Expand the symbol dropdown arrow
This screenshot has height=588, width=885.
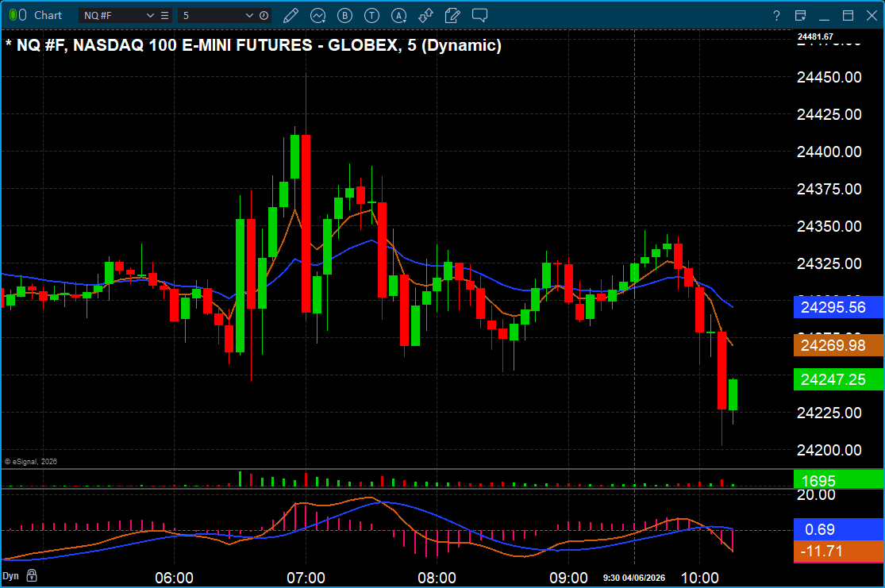[x=150, y=16]
